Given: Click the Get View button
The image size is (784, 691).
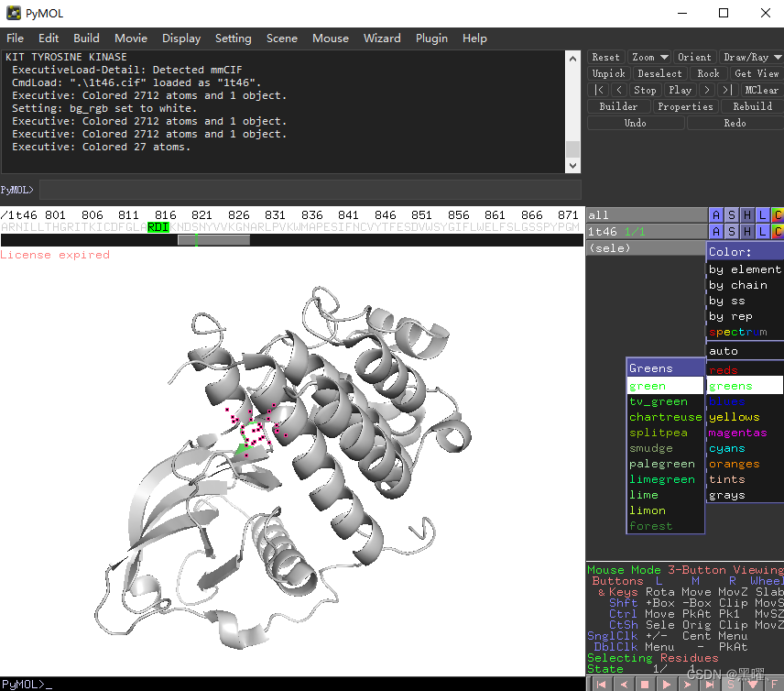Looking at the screenshot, I should point(757,73).
